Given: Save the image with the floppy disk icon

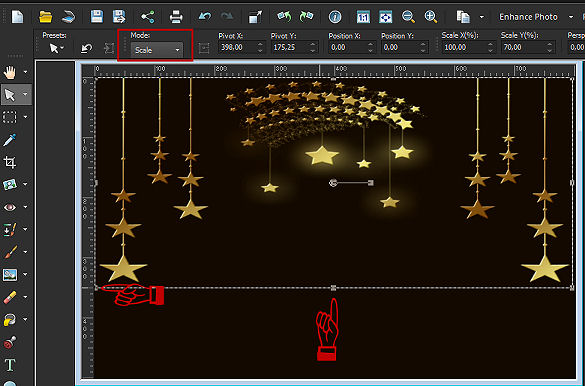Looking at the screenshot, I should click(97, 17).
